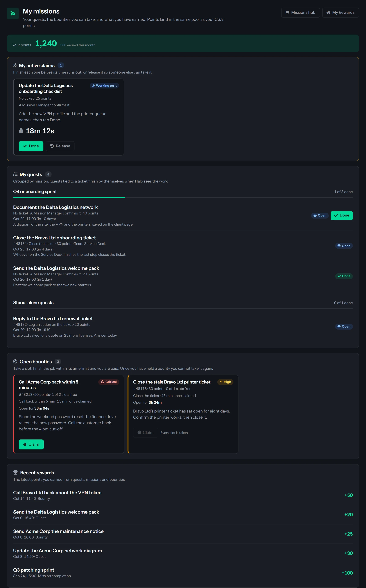Image resolution: width=366 pixels, height=588 pixels.
Task: Click the Working on it status badge
Action: pos(104,86)
